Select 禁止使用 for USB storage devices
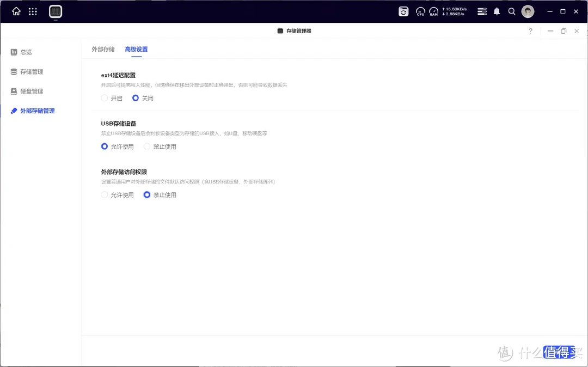 click(146, 146)
